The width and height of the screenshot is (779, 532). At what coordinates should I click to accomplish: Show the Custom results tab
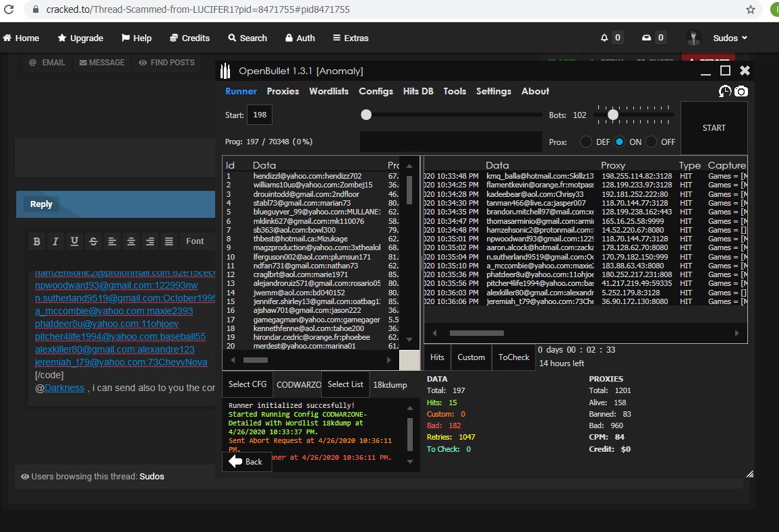(471, 357)
